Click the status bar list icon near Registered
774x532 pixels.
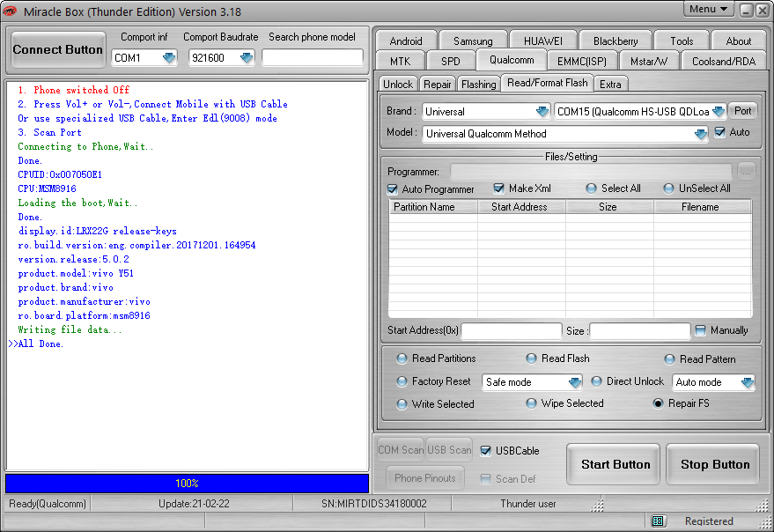click(657, 521)
